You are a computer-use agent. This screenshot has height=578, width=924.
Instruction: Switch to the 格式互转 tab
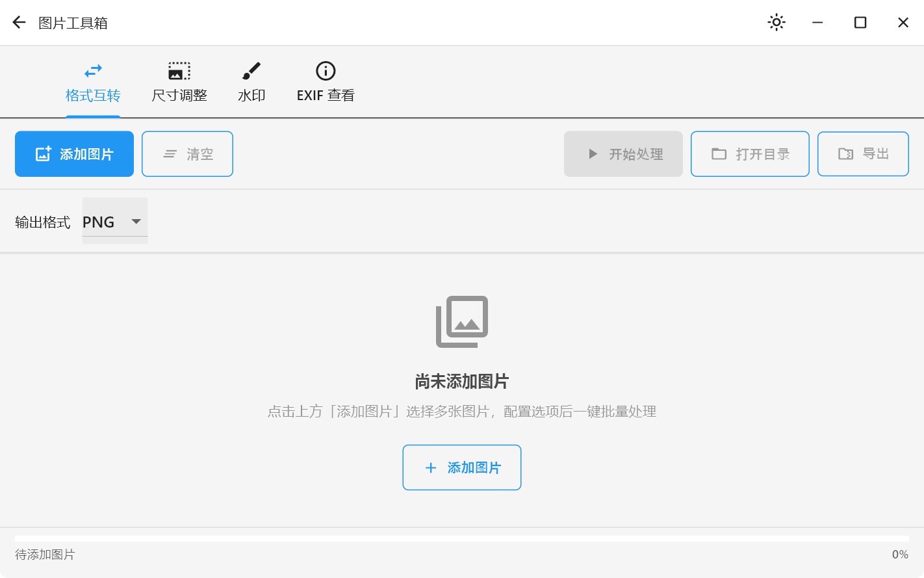[x=93, y=83]
